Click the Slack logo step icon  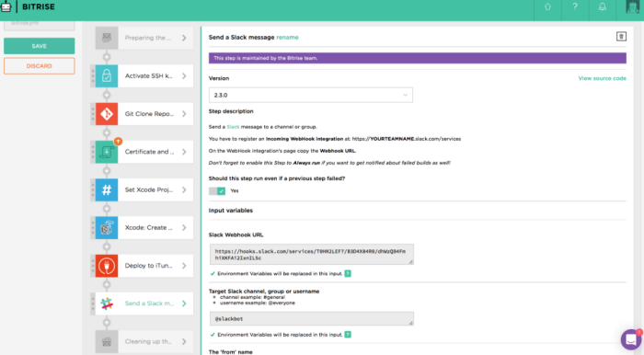[107, 303]
